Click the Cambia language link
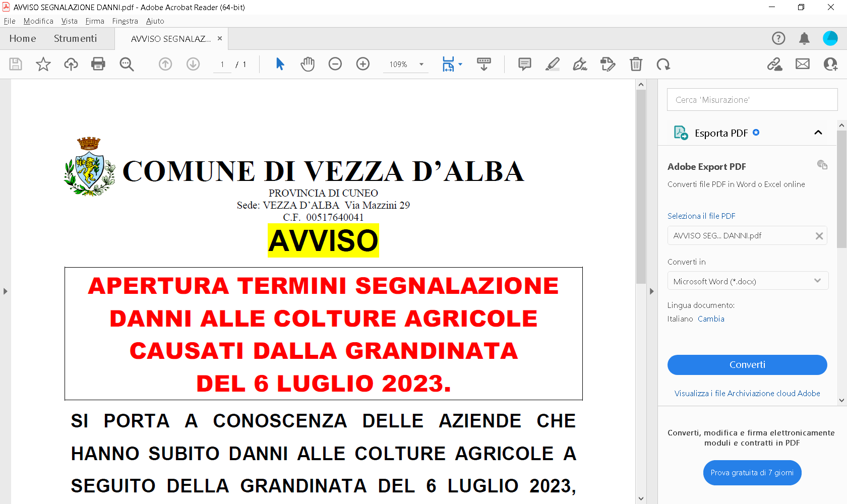 [711, 319]
